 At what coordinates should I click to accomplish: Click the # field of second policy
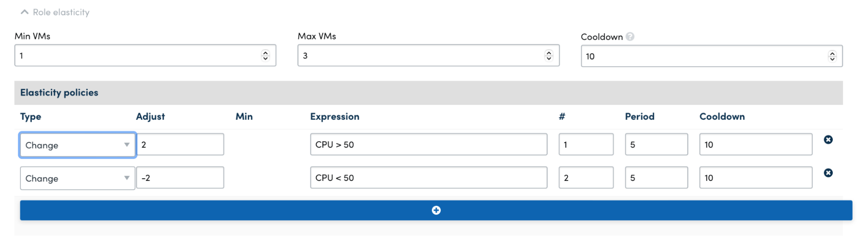point(586,178)
